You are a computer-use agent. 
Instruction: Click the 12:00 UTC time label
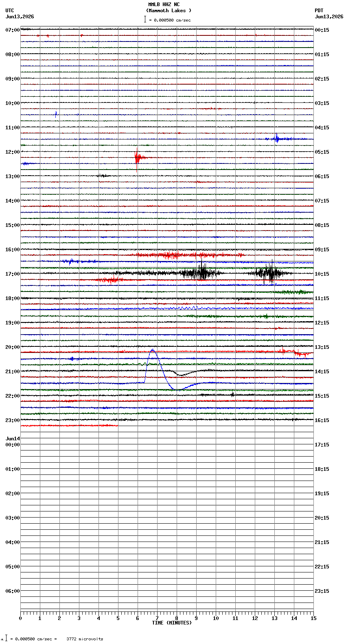(13, 152)
